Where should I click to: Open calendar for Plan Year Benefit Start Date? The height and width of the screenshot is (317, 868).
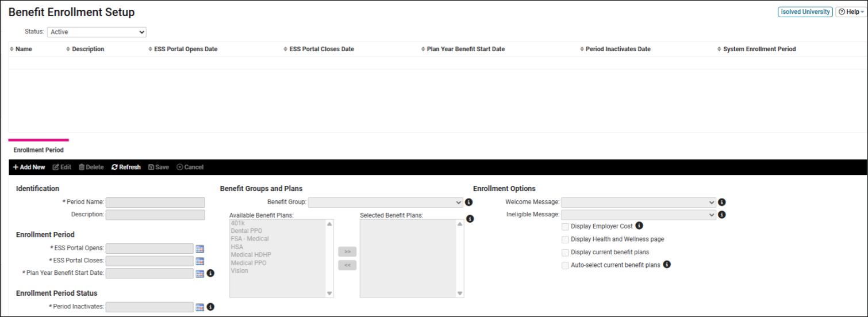click(200, 274)
